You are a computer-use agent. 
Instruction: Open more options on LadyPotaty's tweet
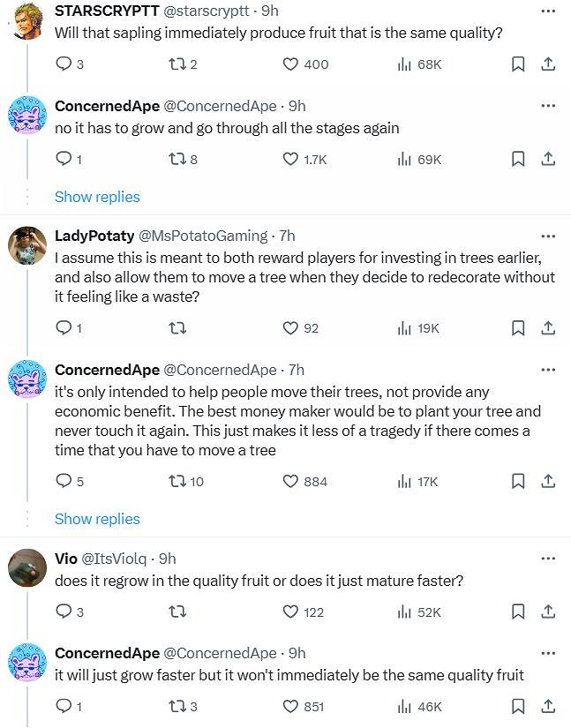(x=547, y=236)
